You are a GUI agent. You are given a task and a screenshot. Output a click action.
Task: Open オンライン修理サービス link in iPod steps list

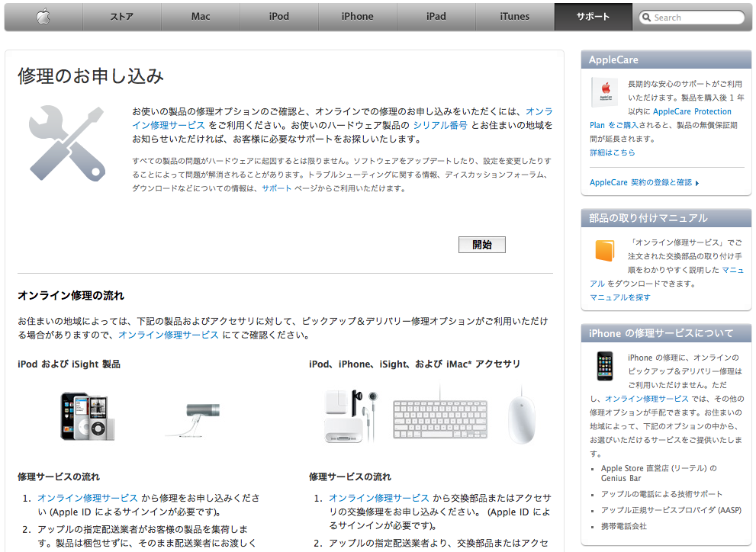pyautogui.click(x=88, y=498)
